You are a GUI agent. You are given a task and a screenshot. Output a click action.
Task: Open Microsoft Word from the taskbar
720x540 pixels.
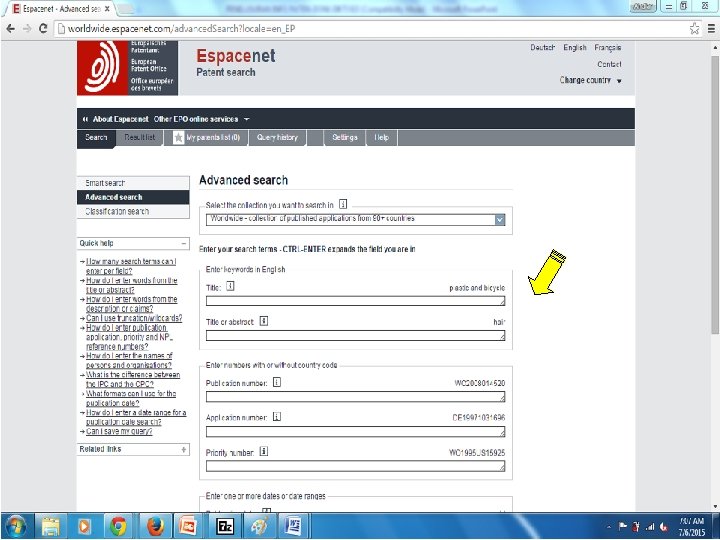tap(293, 526)
